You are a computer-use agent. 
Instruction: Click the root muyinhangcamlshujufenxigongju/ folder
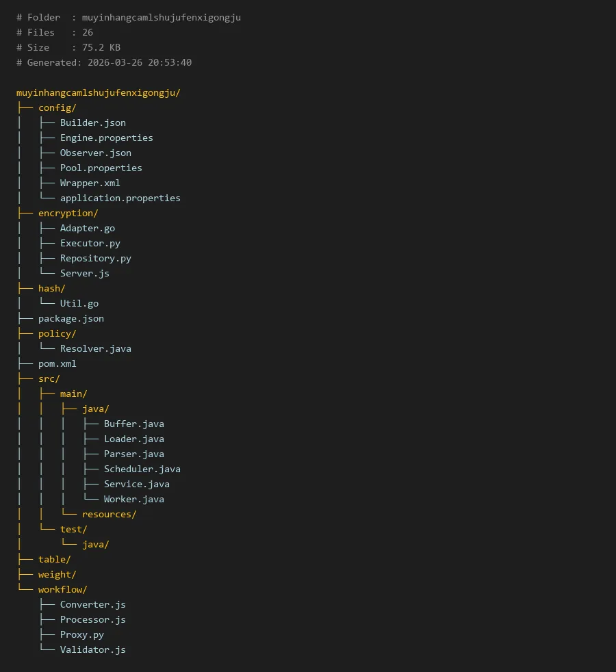99,92
